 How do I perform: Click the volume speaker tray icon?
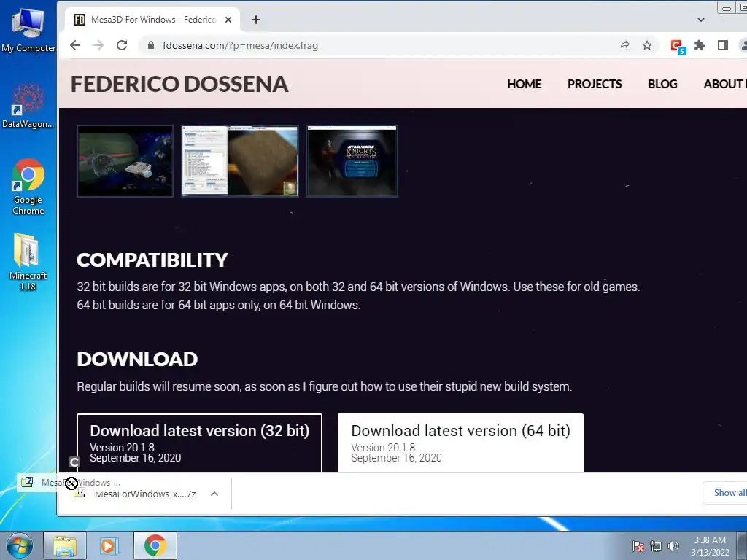pos(673,546)
